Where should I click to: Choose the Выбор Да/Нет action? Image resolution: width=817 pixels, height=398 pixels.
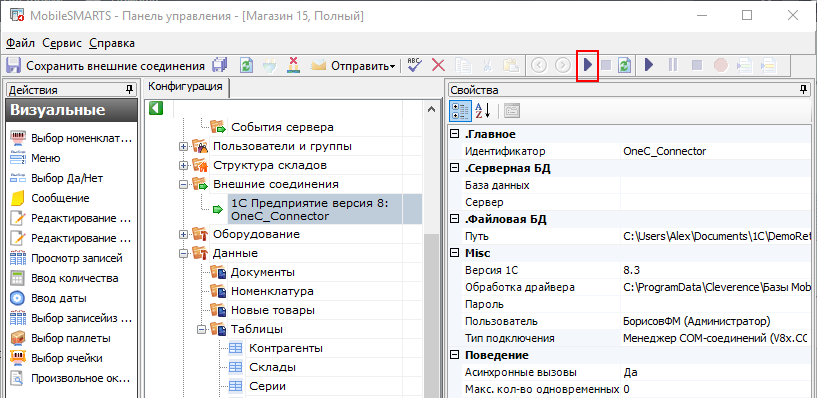67,178
